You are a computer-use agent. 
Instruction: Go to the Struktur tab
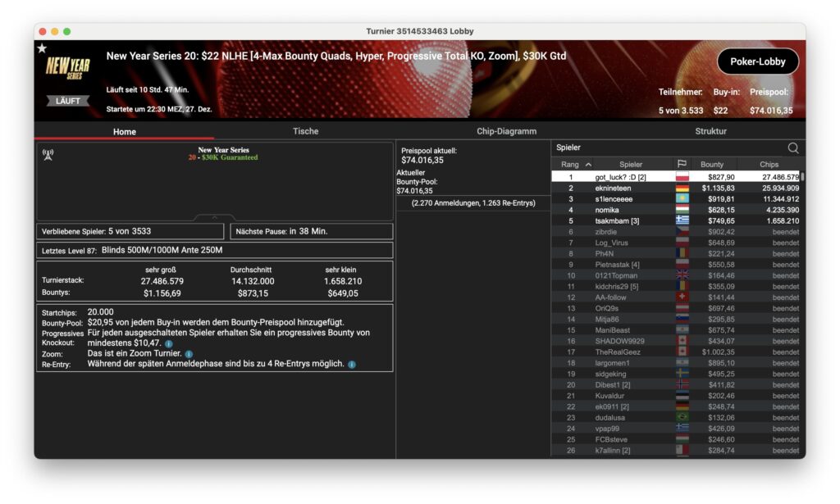point(710,131)
